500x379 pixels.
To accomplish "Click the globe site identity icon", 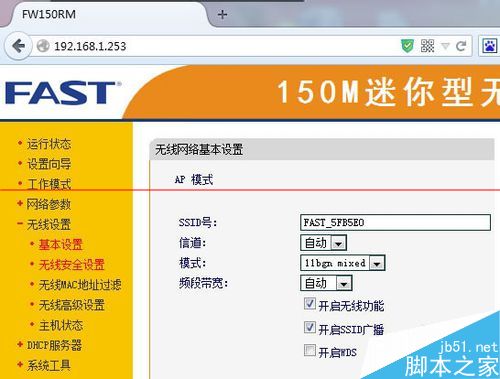I will (x=43, y=46).
